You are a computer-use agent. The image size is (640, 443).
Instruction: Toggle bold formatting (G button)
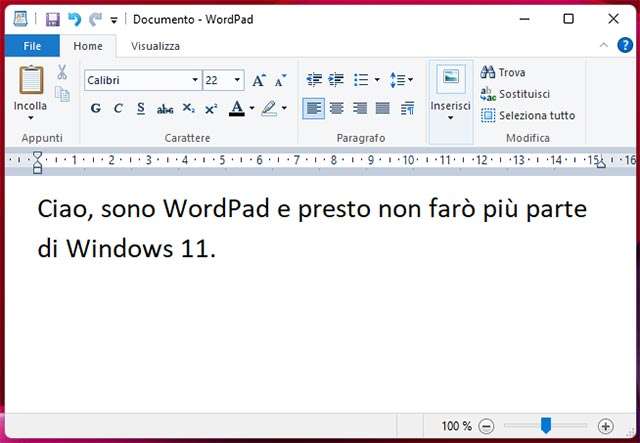(96, 108)
